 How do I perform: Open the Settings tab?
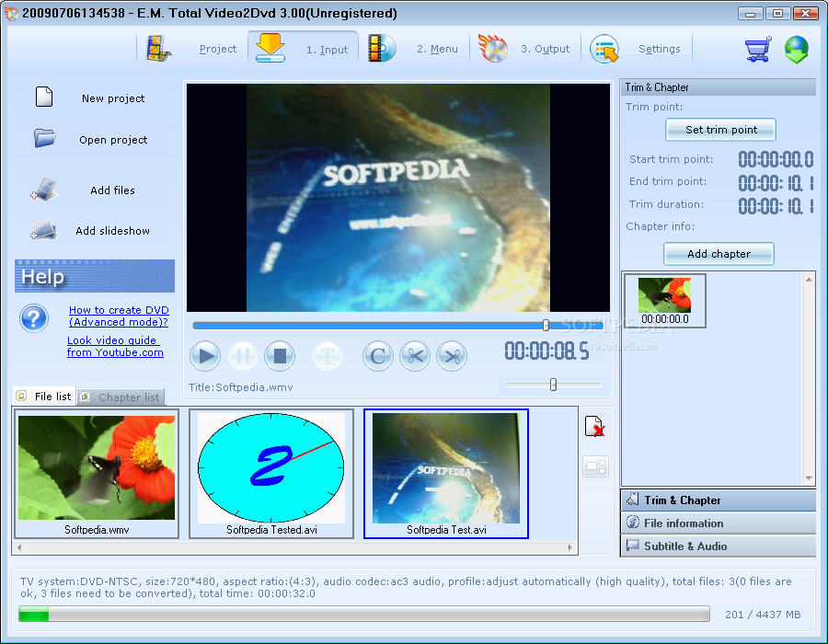659,49
